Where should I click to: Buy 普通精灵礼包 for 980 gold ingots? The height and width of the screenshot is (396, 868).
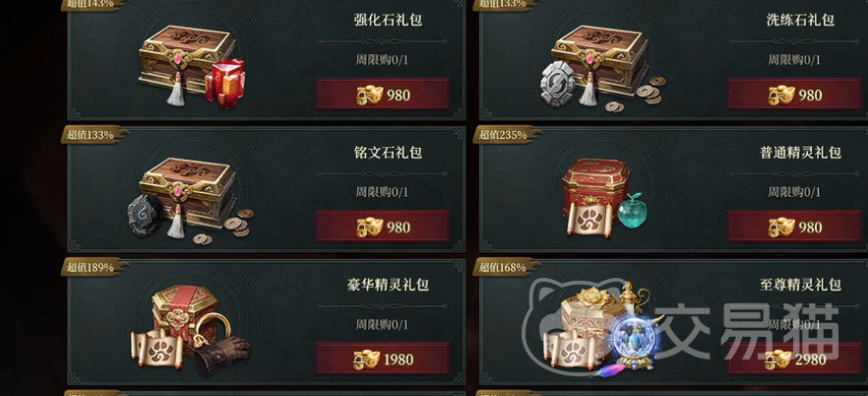pyautogui.click(x=794, y=227)
